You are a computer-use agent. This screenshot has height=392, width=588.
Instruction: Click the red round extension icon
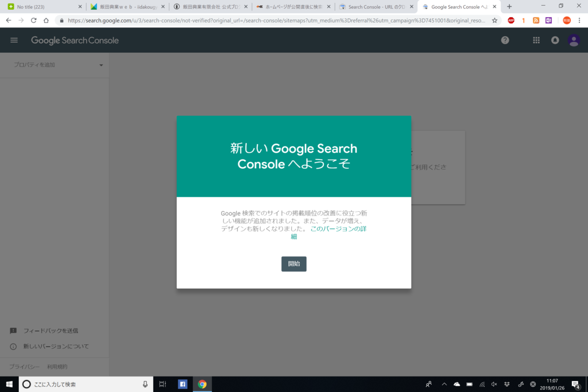point(567,21)
